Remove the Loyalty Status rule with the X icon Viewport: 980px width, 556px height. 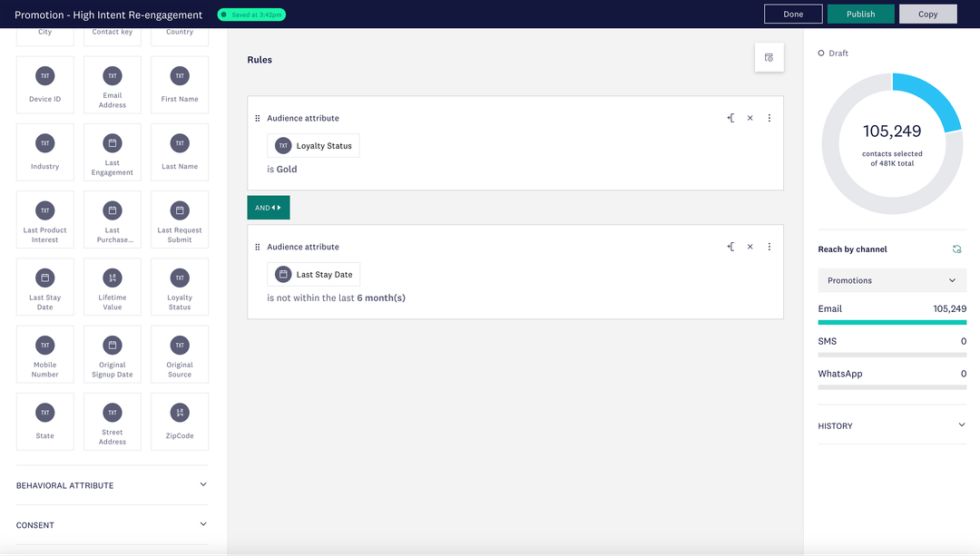[x=750, y=118]
